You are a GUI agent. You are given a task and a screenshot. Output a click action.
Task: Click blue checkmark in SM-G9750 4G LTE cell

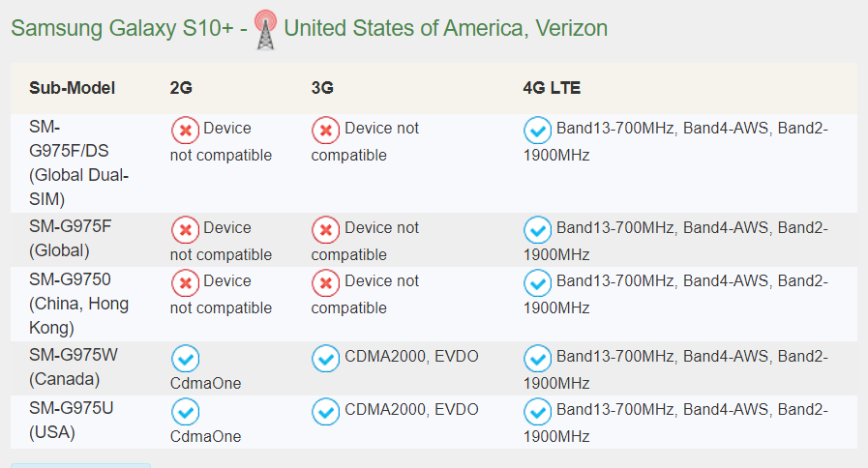pos(537,283)
